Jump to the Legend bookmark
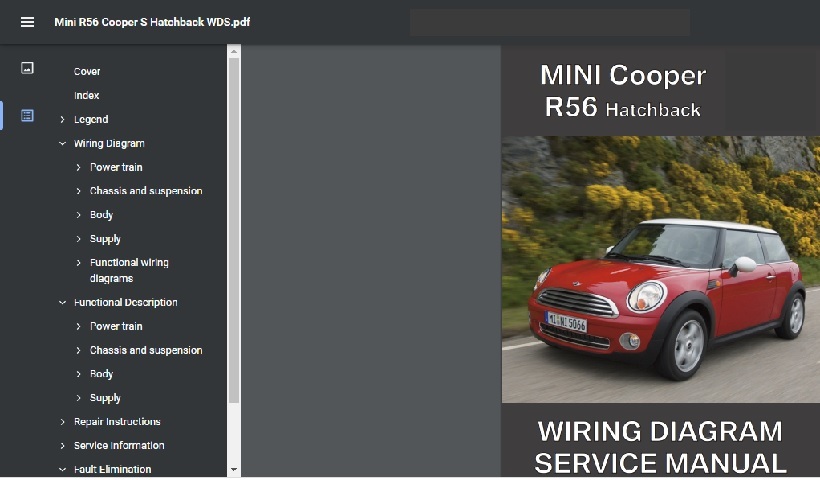The width and height of the screenshot is (820, 480). pos(91,120)
